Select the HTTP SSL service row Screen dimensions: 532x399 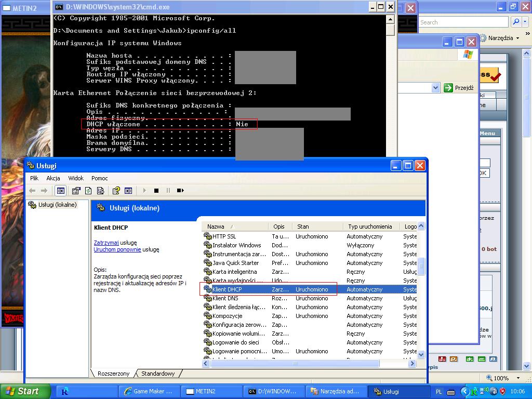[x=310, y=236]
